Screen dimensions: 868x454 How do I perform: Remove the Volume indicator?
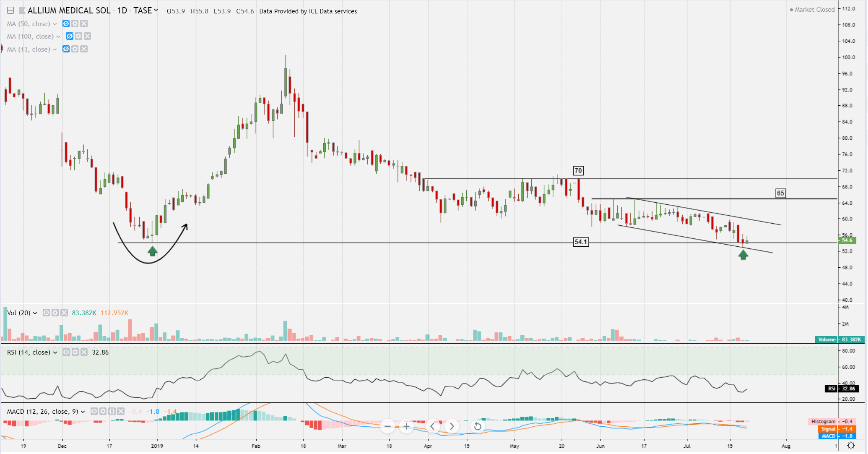[64, 313]
